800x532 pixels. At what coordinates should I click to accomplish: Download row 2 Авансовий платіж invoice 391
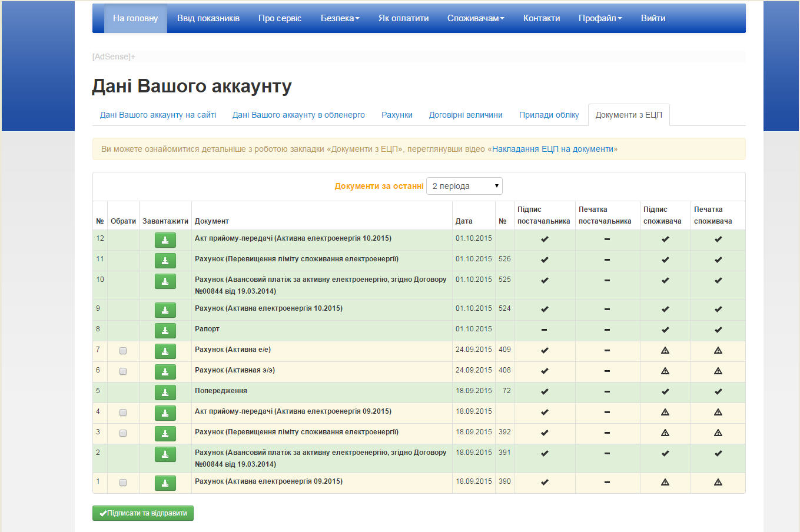click(x=165, y=454)
